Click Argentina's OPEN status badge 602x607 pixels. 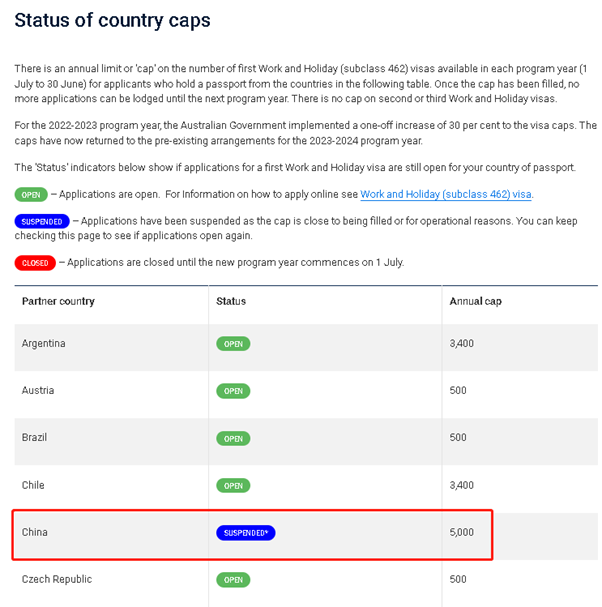click(x=233, y=344)
